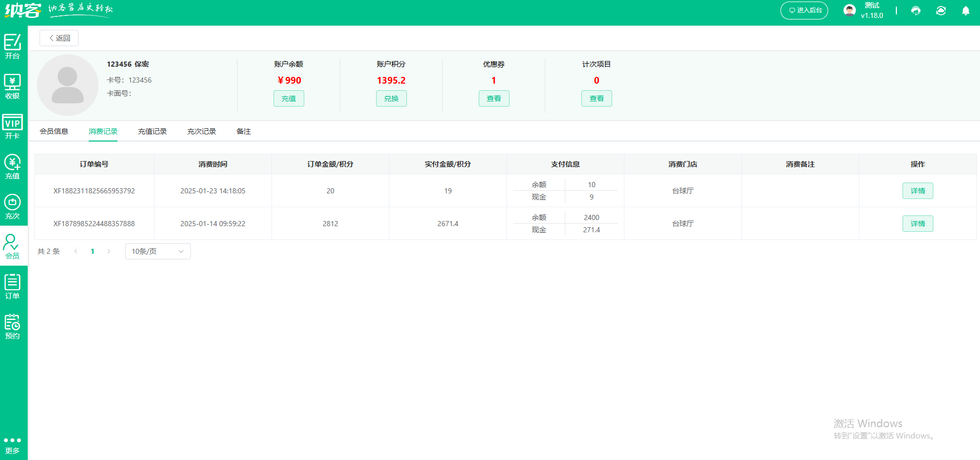This screenshot has height=460, width=980.
Task: Open the VIP 开卡 sidebar icon
Action: 12,126
